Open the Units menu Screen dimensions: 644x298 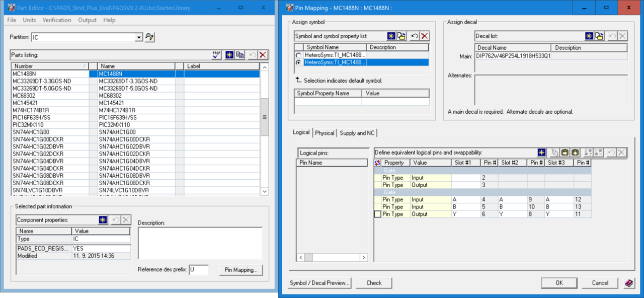[29, 20]
